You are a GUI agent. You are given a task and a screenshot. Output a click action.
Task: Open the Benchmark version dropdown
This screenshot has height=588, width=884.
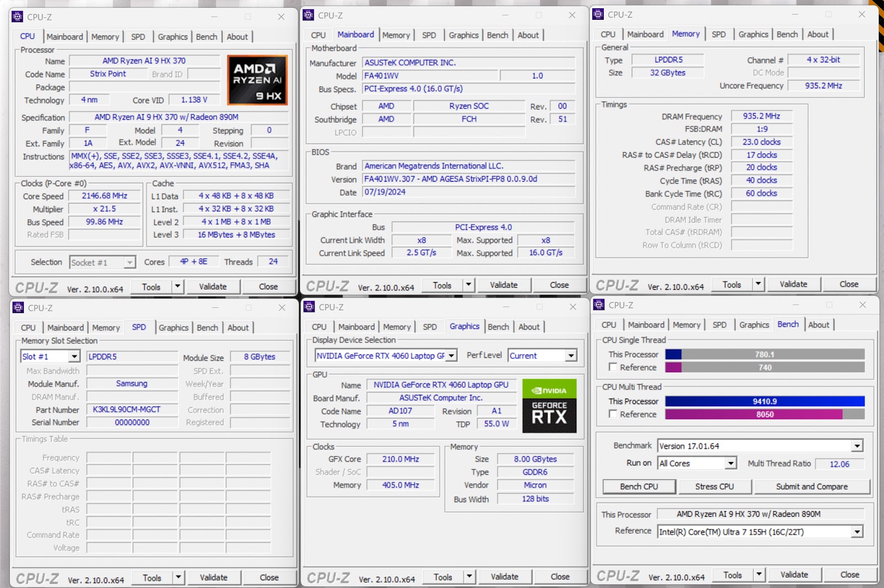[857, 446]
